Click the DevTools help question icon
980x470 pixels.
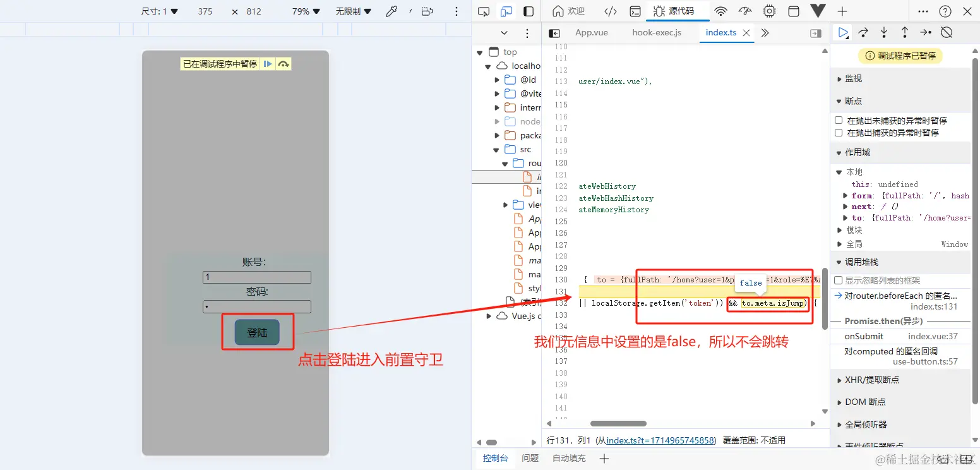point(945,11)
